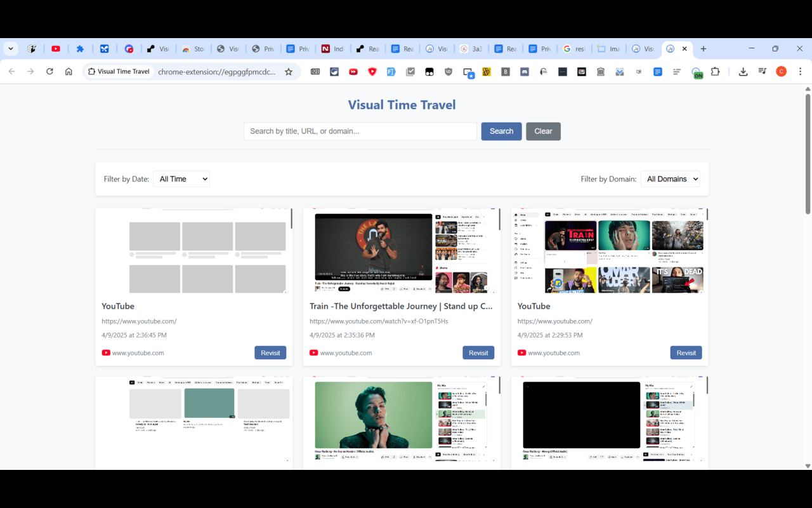Switch to the 'Ima' tab
Screen dimensions: 812x508
608,49
